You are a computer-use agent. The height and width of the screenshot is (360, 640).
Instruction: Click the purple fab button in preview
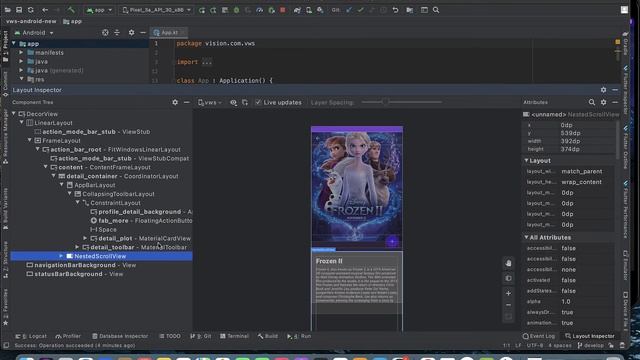point(392,242)
